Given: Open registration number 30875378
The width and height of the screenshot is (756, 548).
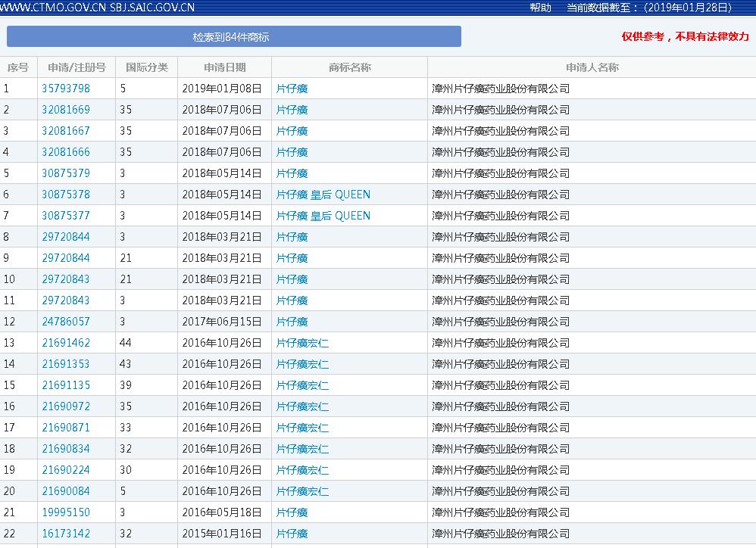Looking at the screenshot, I should [66, 195].
